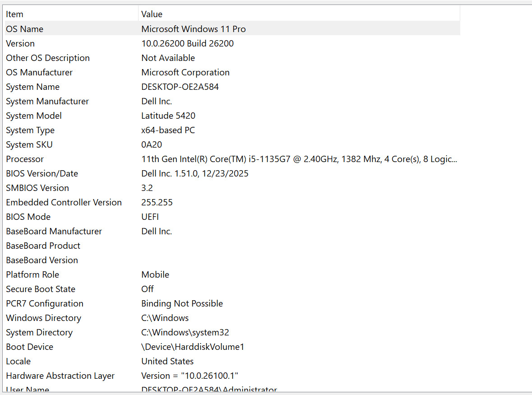
Task: Select the System Model row
Action: tap(33, 116)
